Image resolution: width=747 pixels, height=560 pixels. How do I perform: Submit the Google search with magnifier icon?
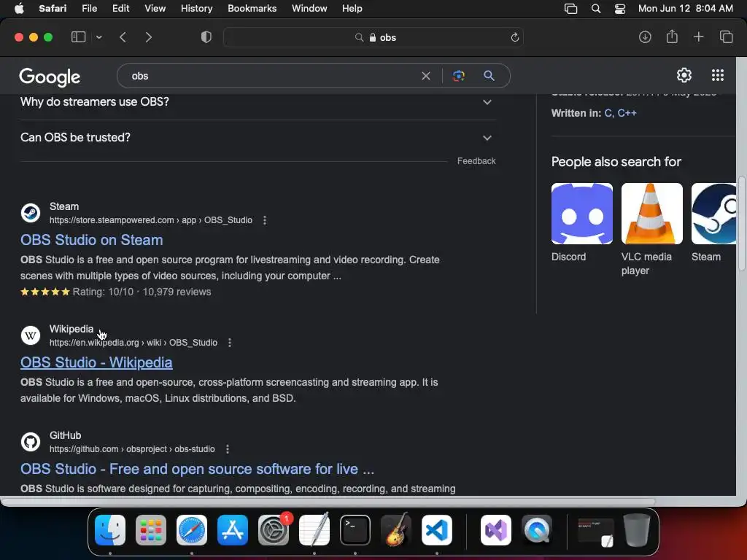coord(489,75)
